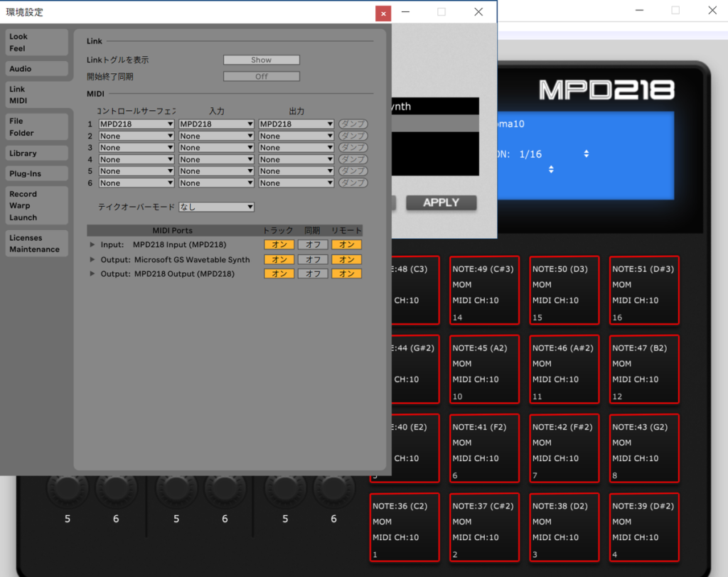Toggle Track for MPD218 Input

(x=279, y=244)
